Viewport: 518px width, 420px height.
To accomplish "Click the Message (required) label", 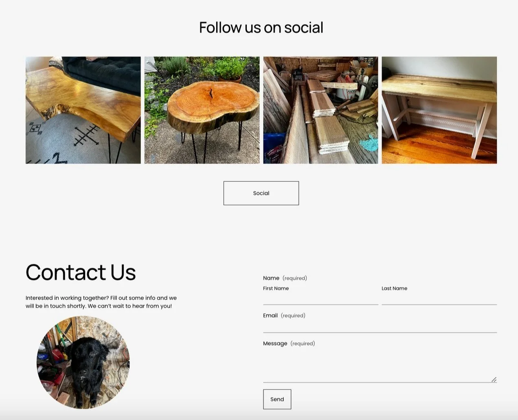I will coord(289,343).
